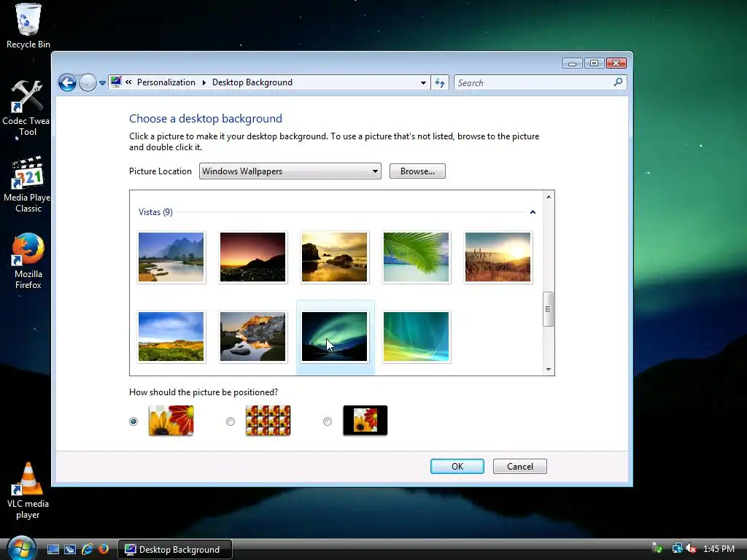Click the thumbnail list scroll down arrow
This screenshot has height=560, width=747.
549,369
